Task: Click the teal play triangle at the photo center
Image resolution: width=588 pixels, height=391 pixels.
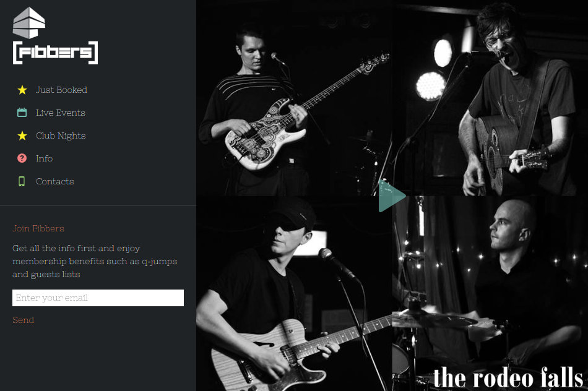Action: pyautogui.click(x=392, y=196)
